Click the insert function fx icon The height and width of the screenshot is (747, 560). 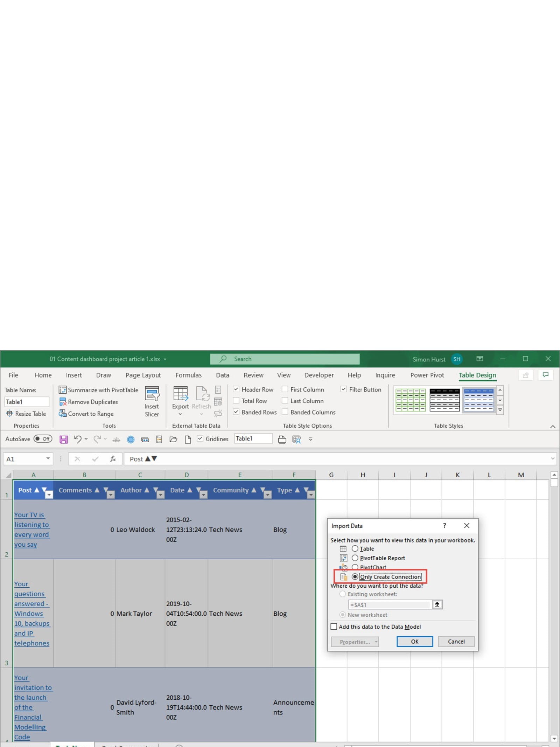coord(113,459)
